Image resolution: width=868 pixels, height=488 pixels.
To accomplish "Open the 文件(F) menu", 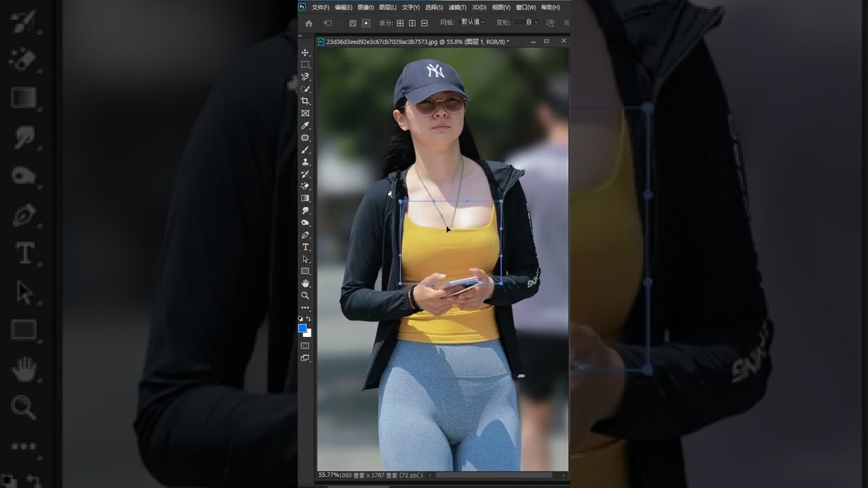I will (321, 7).
